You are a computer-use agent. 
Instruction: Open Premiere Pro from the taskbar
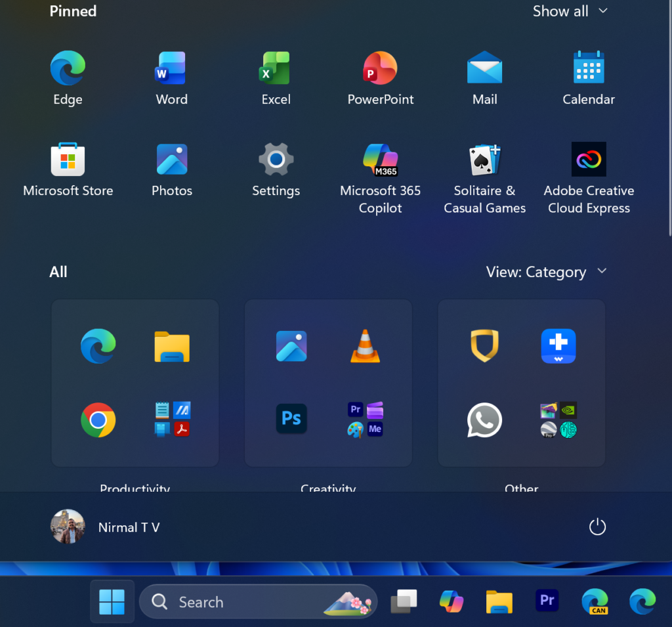pos(547,602)
